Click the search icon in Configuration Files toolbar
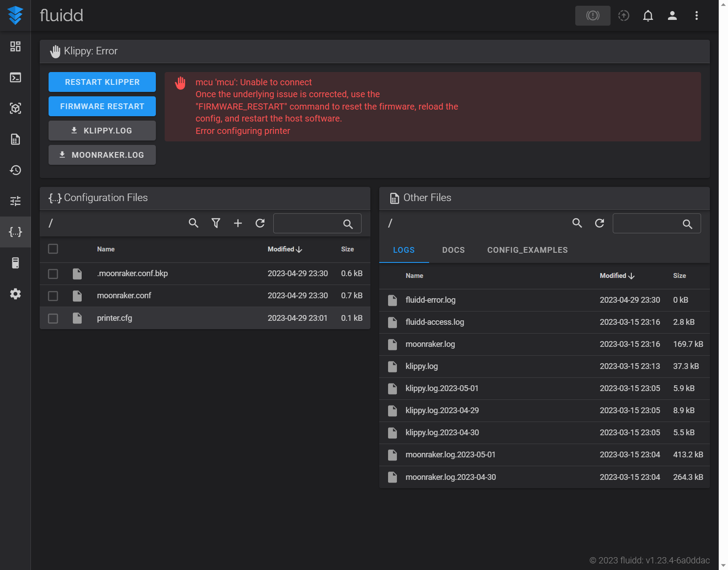Viewport: 728px width, 570px height. pos(193,223)
